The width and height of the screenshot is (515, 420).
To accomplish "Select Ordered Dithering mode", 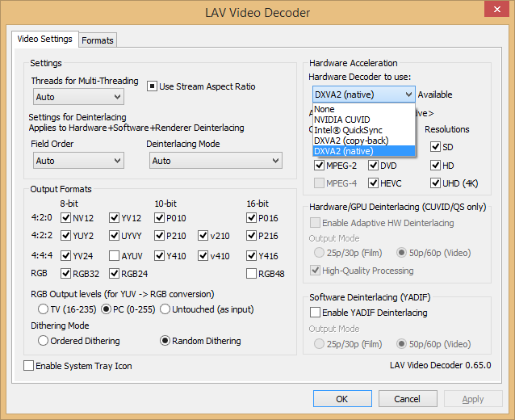I will click(x=43, y=341).
